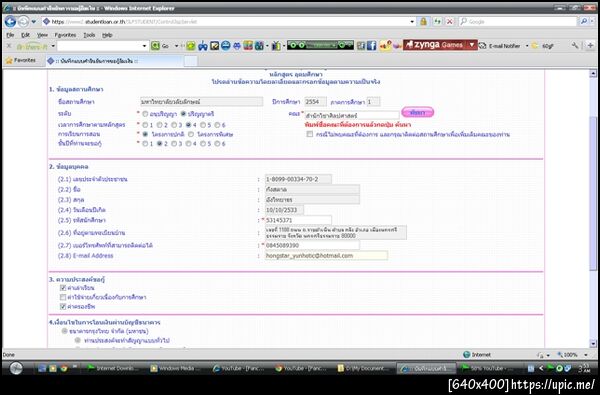Select the ธนาคารกรุงไทย bank radio button

(65, 331)
